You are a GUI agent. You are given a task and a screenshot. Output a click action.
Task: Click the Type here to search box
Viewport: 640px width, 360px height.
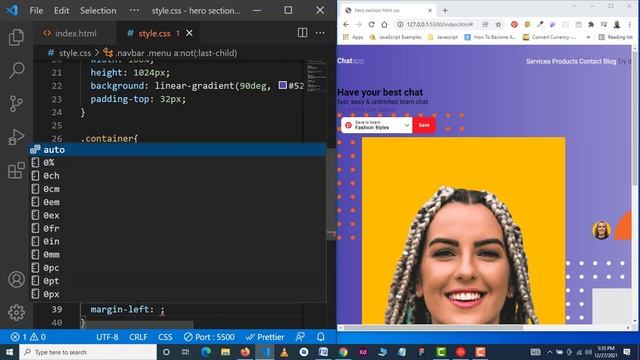pos(88,352)
